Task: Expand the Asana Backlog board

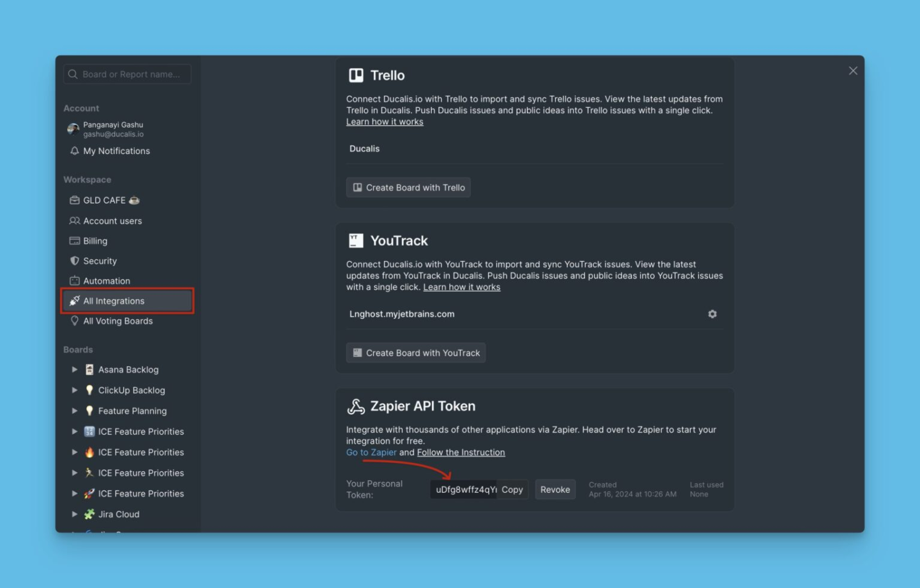Action: tap(75, 370)
